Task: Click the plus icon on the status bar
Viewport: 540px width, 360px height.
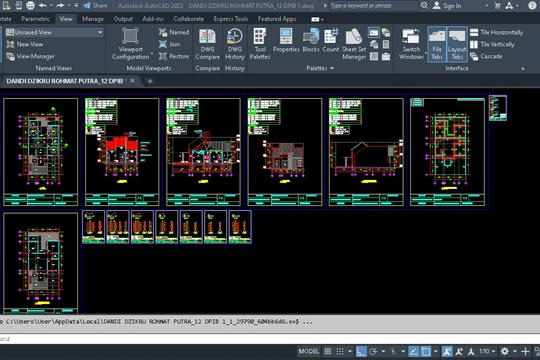Action: (x=525, y=351)
